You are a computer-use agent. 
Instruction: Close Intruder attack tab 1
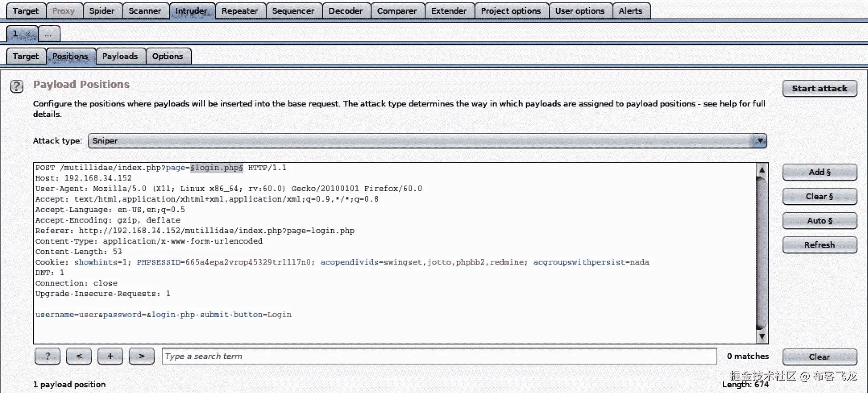pos(28,34)
